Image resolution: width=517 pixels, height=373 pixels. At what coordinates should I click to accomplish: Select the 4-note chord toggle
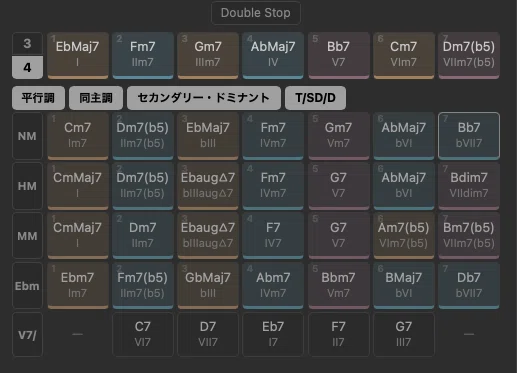click(x=27, y=67)
